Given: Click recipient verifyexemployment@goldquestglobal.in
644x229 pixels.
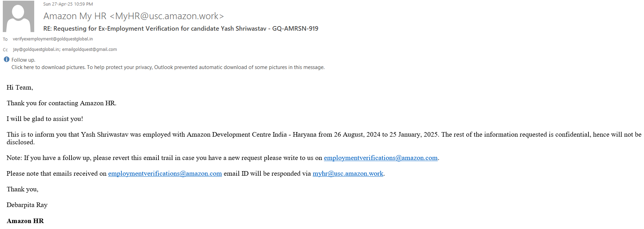Looking at the screenshot, I should (x=53, y=39).
